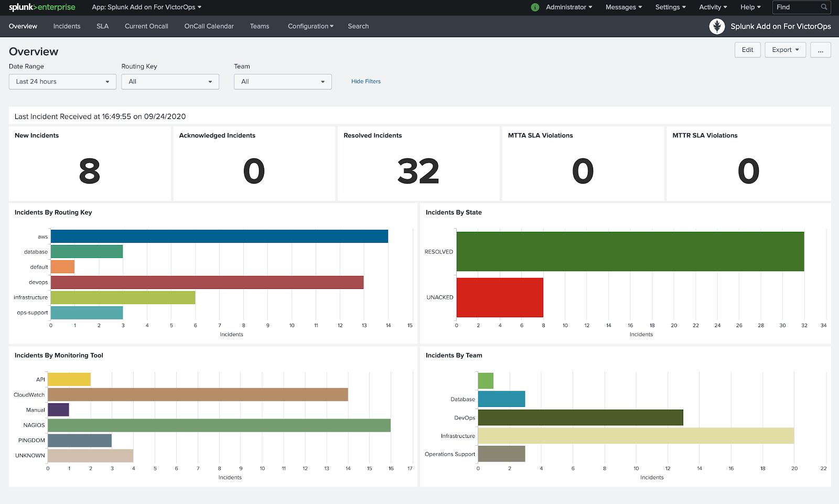Screen dimensions: 839x504
Task: Switch to the Overview tab
Action: pos(23,26)
